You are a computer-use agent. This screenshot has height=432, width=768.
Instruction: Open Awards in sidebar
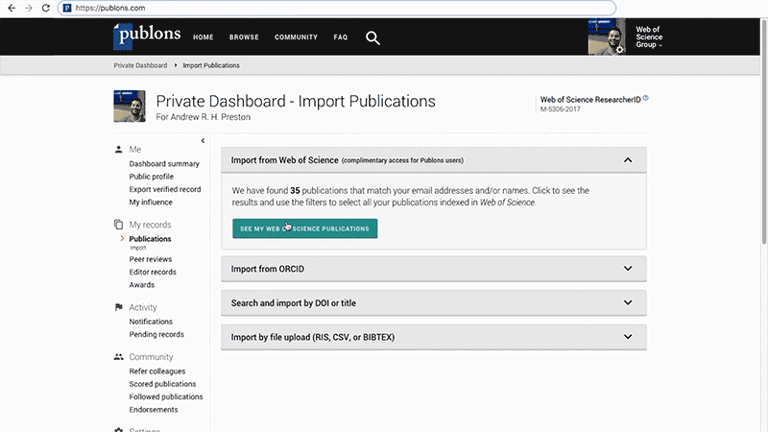142,285
